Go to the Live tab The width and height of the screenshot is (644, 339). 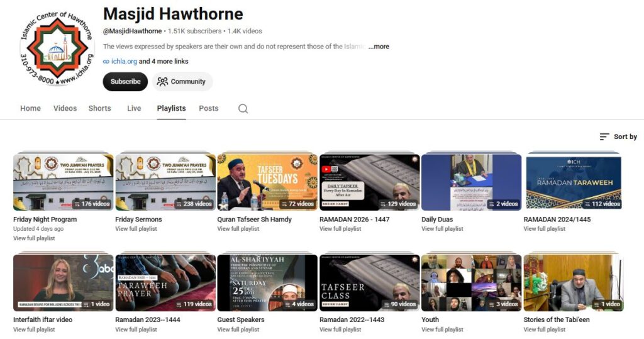pos(134,108)
